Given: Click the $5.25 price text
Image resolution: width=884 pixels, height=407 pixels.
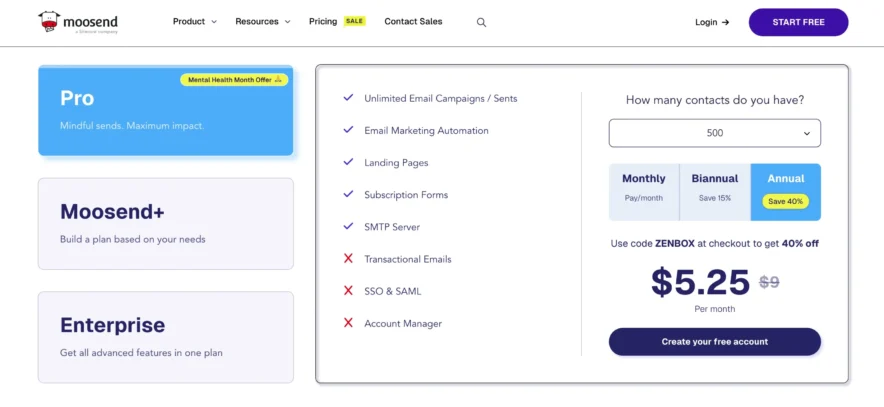Looking at the screenshot, I should tap(700, 282).
